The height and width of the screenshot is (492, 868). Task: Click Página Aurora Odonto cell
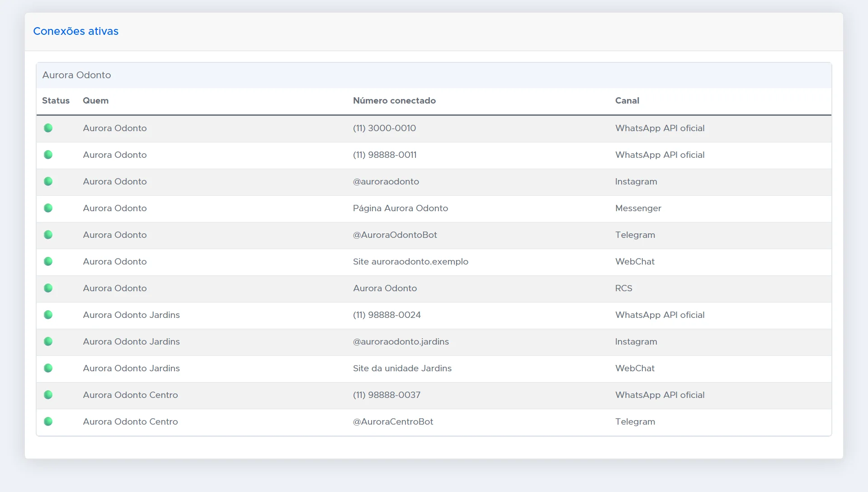pyautogui.click(x=401, y=208)
